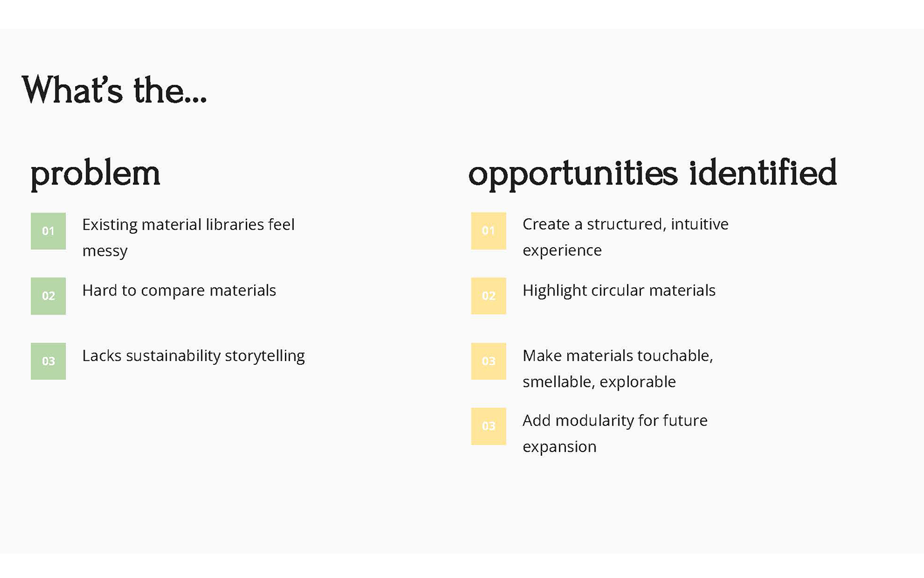The image size is (924, 578).
Task: Click the green 03 badge beside sustainability storytelling
Action: pos(48,361)
